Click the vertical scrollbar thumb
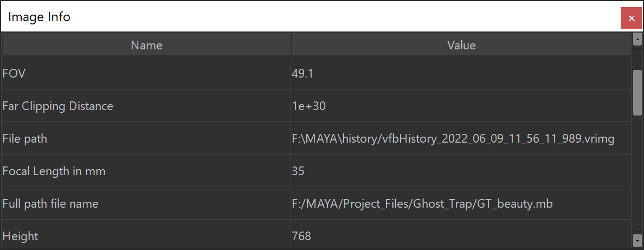This screenshot has width=644, height=250. tap(637, 92)
